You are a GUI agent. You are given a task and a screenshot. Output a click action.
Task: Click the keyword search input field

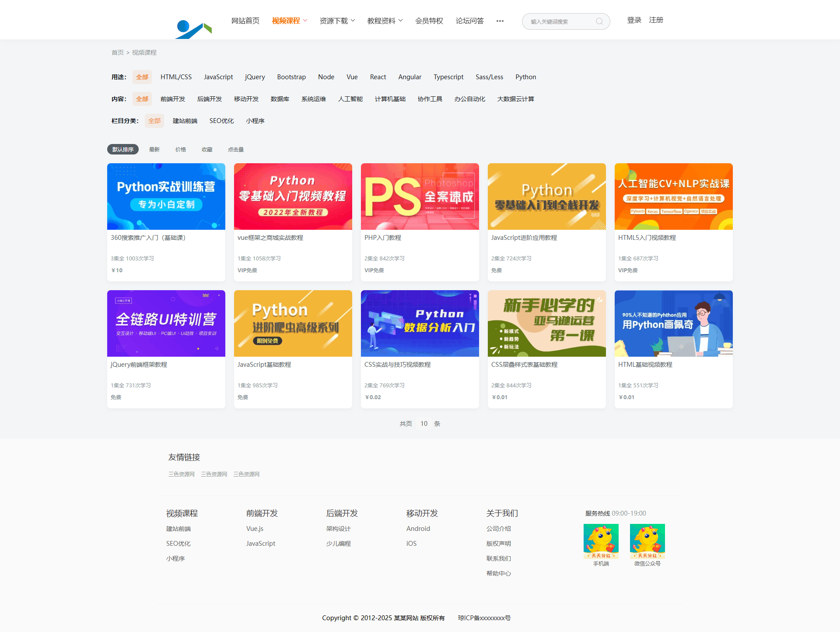[560, 21]
